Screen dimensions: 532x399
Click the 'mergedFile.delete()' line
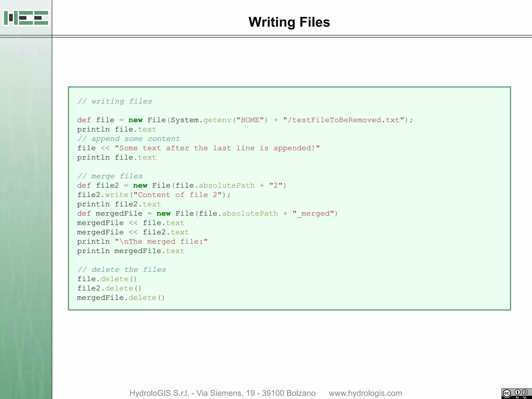coord(121,298)
